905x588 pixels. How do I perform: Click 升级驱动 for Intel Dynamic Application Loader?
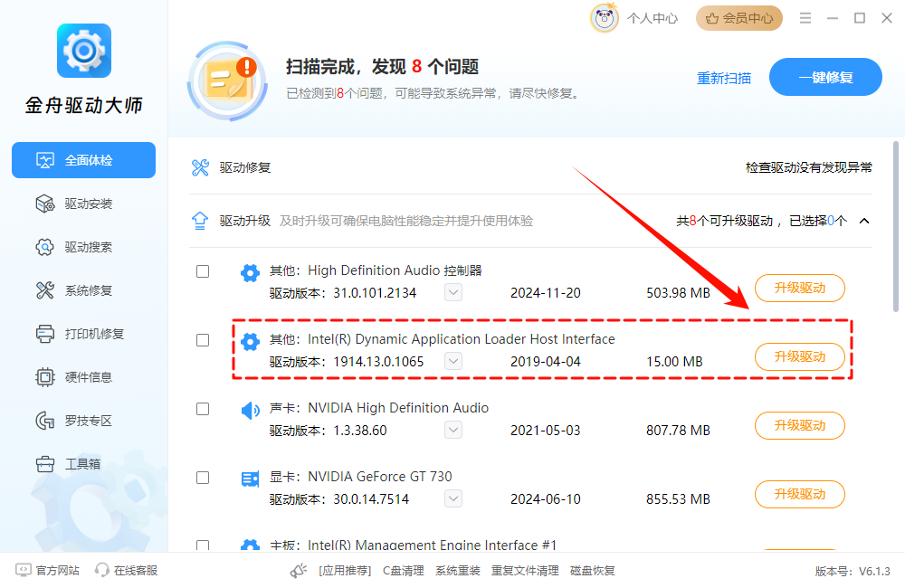coord(800,356)
